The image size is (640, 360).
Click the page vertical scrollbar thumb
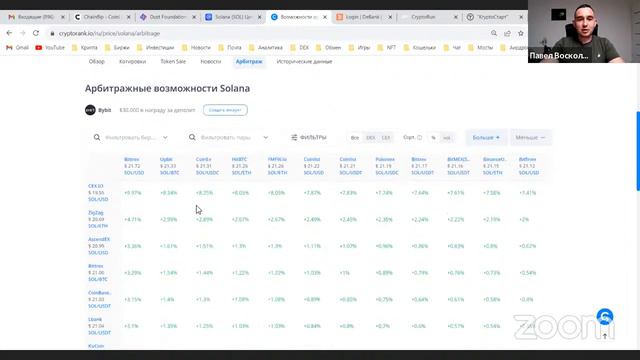[638, 151]
